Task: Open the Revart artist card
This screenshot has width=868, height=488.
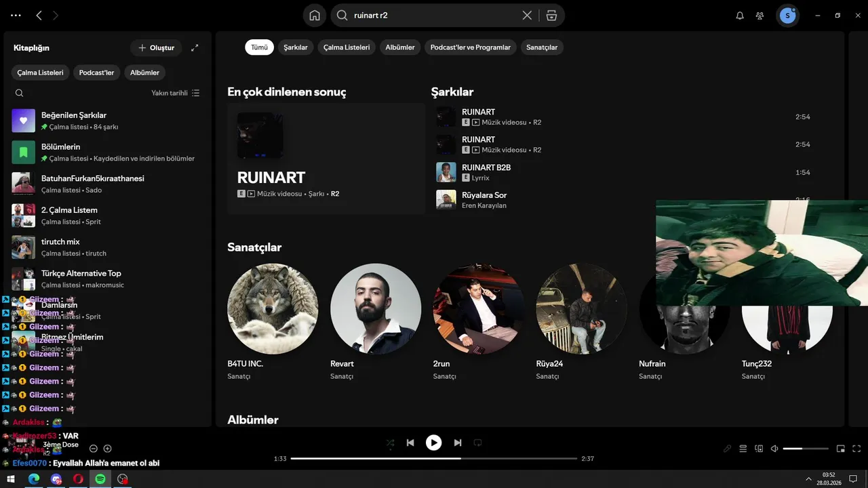Action: tap(376, 323)
